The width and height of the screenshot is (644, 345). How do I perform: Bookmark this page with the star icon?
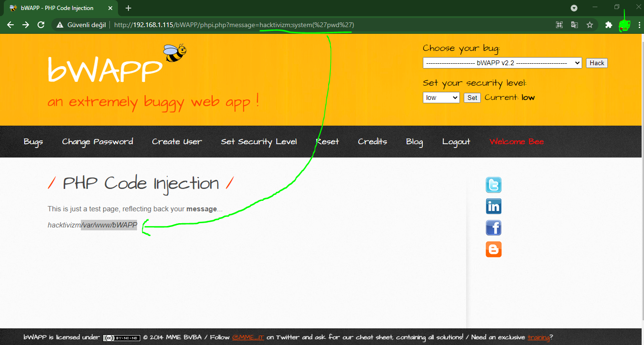(x=590, y=25)
